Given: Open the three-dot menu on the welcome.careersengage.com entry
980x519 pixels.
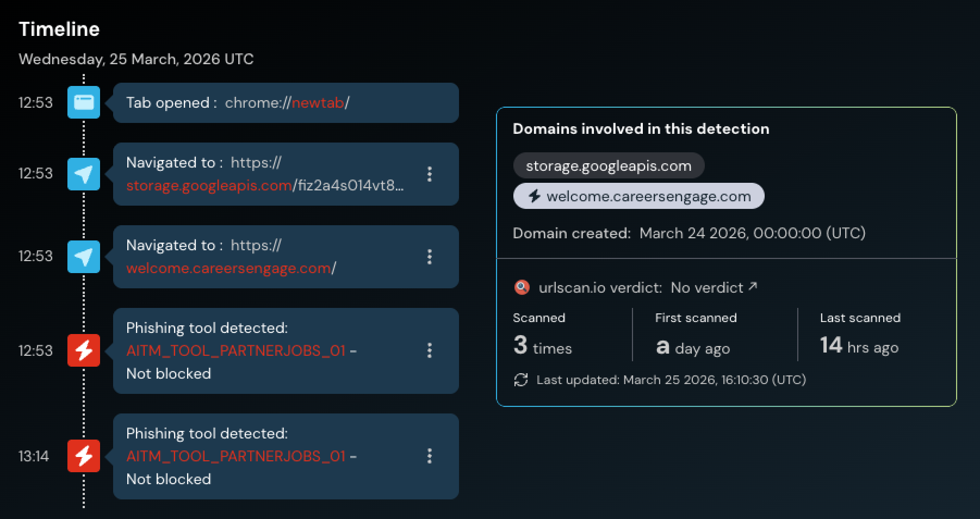Looking at the screenshot, I should coord(430,257).
